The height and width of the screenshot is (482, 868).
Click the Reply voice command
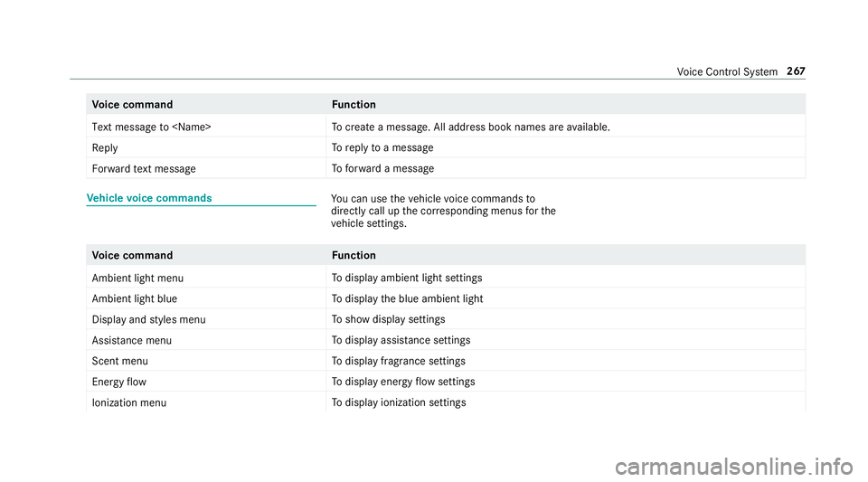coord(105,147)
